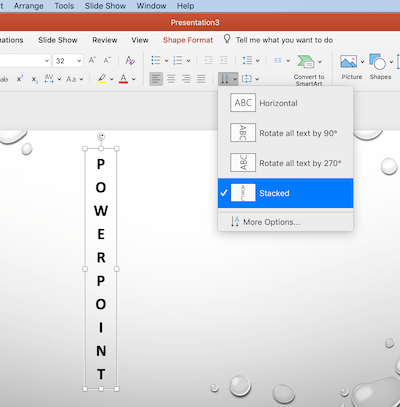The height and width of the screenshot is (407, 400).
Task: Expand the Align Text dropdown arrow
Action: (257, 79)
